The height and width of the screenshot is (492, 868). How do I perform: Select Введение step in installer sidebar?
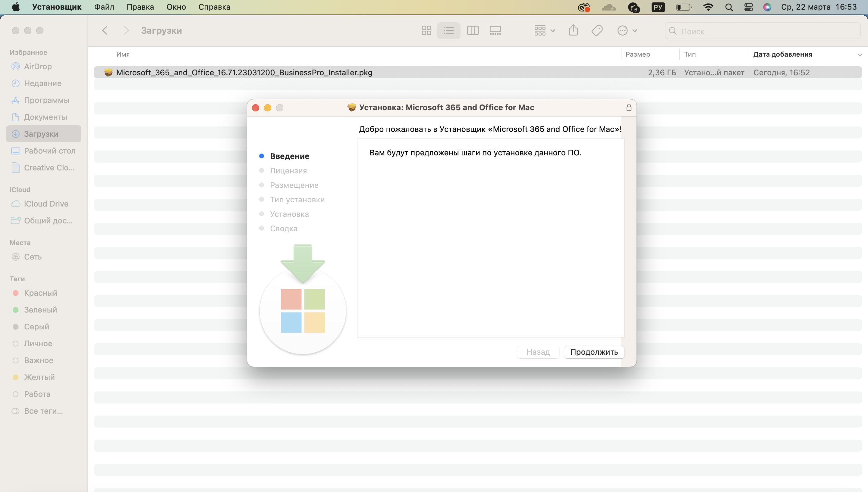click(290, 155)
